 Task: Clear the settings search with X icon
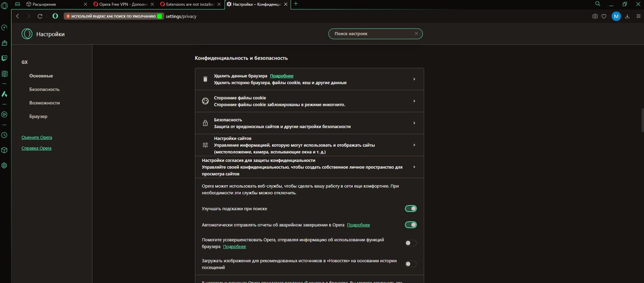[416, 33]
